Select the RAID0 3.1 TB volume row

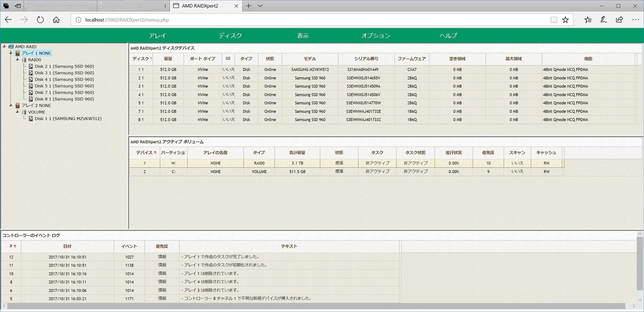(x=347, y=163)
